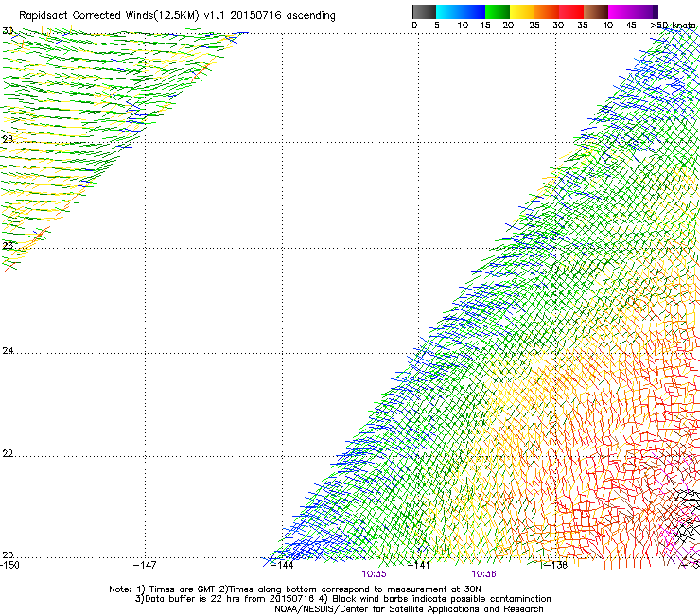Click the gray 0–5 knots color segment
Viewport: 700px width, 615px height.
click(424, 11)
